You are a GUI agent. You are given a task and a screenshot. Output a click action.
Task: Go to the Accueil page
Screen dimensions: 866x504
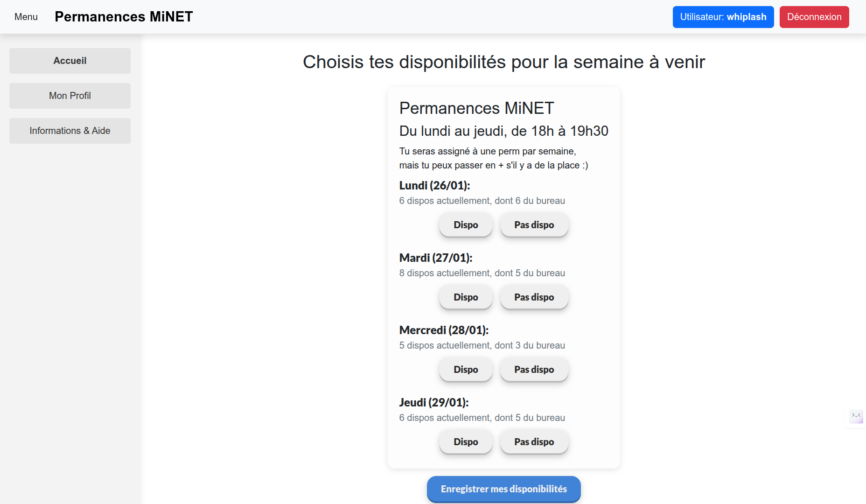tap(70, 61)
